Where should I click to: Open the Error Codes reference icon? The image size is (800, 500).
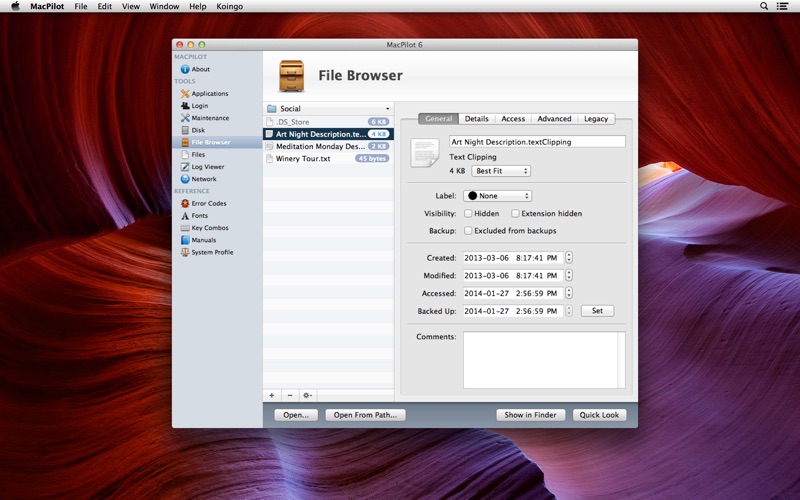pos(185,203)
